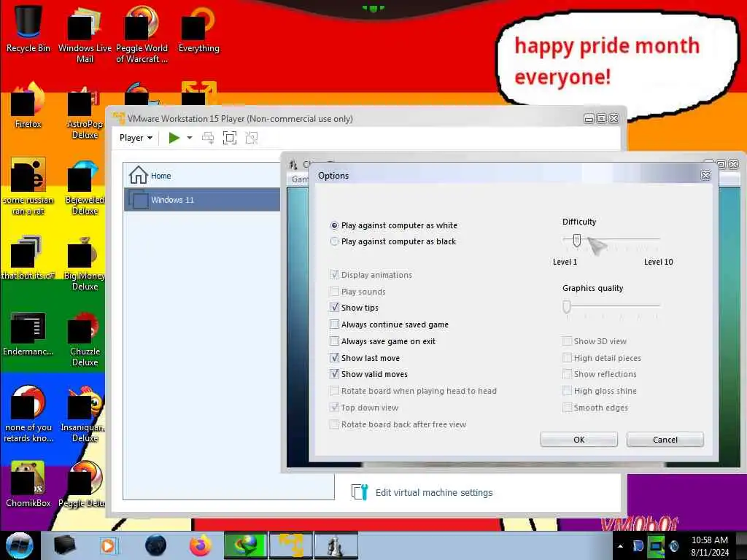747x560 pixels.
Task: Open the media player taskbar icon
Action: (108, 545)
